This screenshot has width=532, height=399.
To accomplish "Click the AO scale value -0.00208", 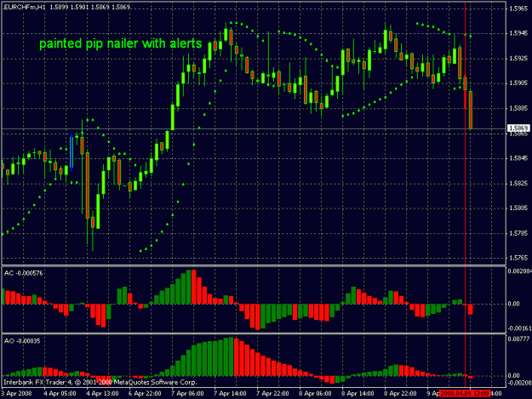I will [519, 383].
